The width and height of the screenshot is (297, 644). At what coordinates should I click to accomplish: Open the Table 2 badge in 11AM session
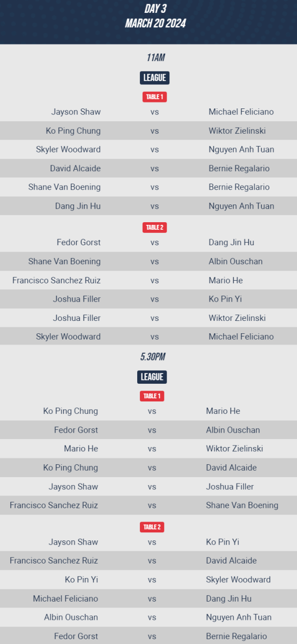coord(154,228)
